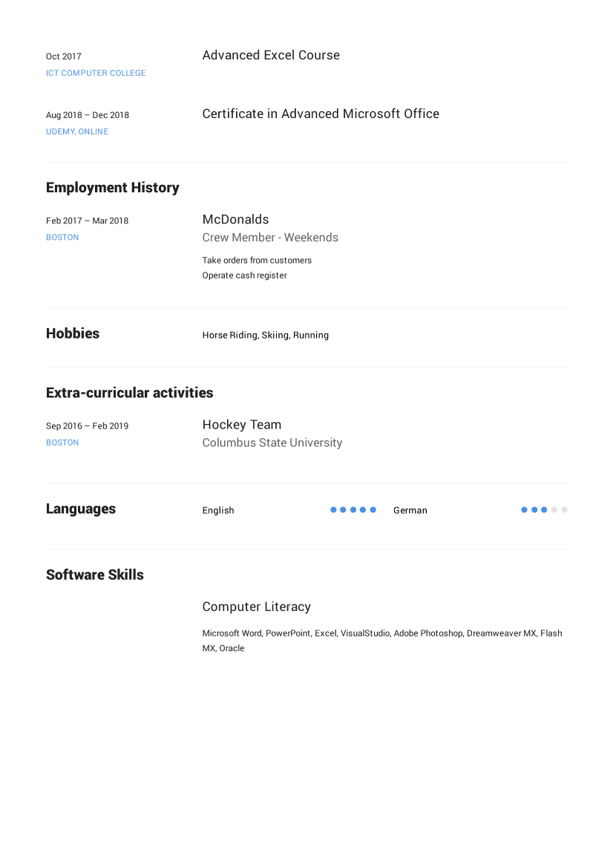Screen dimensions: 613x868
Task: Click the ICT COMPUTER COLLEGE link
Action: click(96, 73)
